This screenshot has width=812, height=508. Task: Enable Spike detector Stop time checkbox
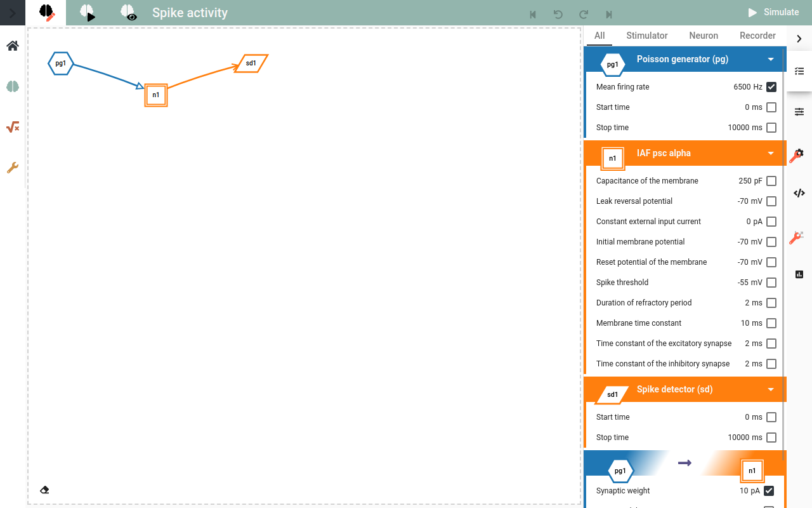pyautogui.click(x=771, y=438)
